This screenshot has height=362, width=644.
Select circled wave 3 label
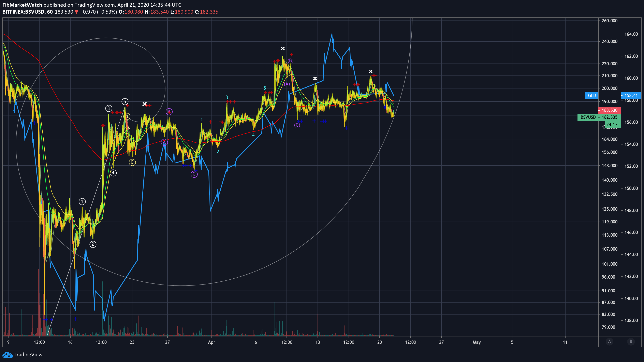tap(108, 108)
